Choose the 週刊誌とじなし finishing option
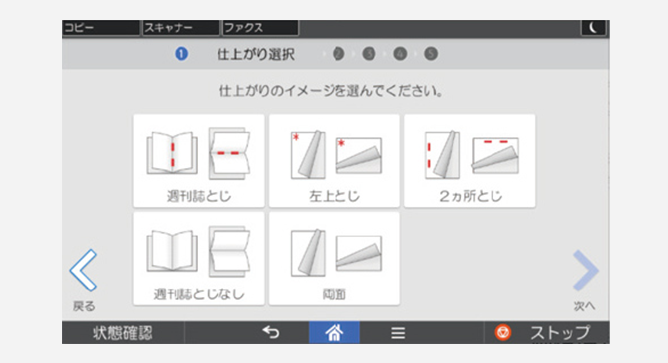This screenshot has width=668, height=363. (199, 259)
